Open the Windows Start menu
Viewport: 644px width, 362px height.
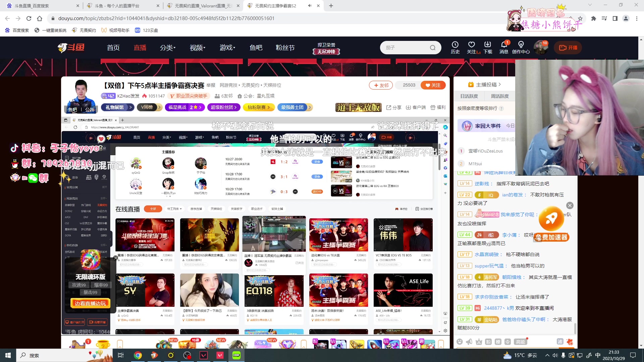pos(8,355)
